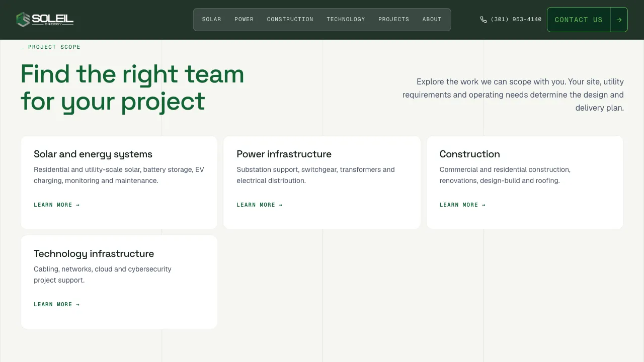Click the Soleil Energy logo
This screenshot has width=644, height=362.
click(x=45, y=20)
